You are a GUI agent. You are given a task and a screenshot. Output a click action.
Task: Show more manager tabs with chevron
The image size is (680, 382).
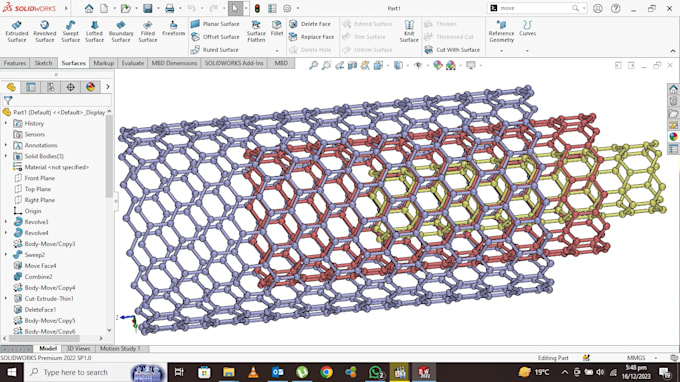tap(108, 87)
